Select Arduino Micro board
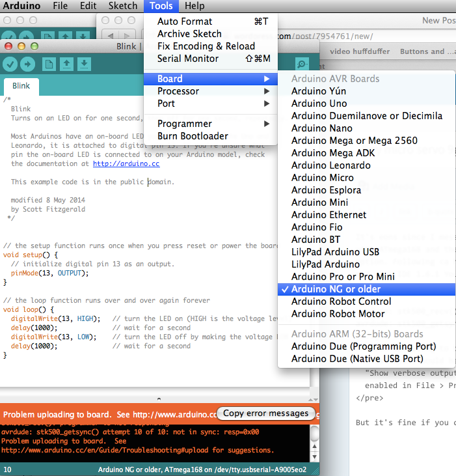 tap(366, 178)
